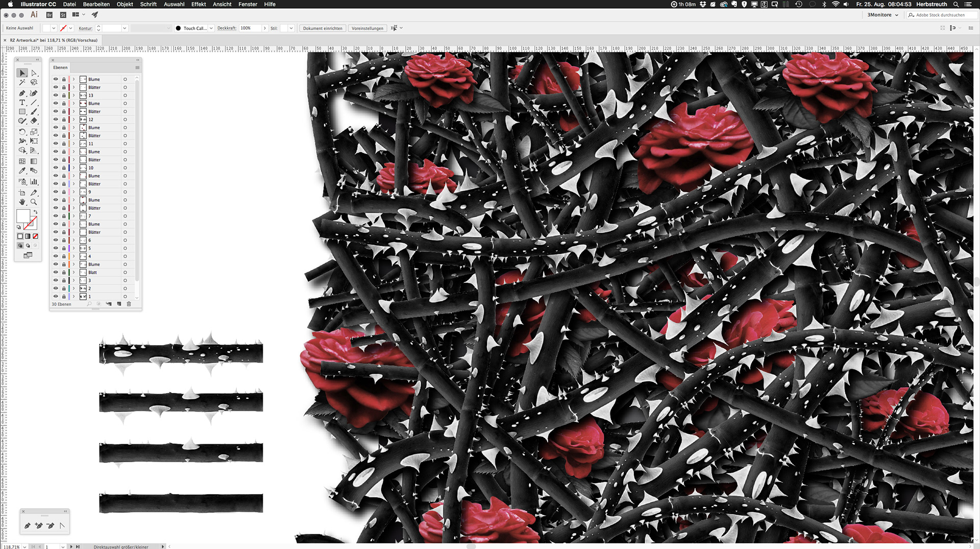Image resolution: width=980 pixels, height=549 pixels.
Task: Open the Effekt menu
Action: [x=199, y=4]
